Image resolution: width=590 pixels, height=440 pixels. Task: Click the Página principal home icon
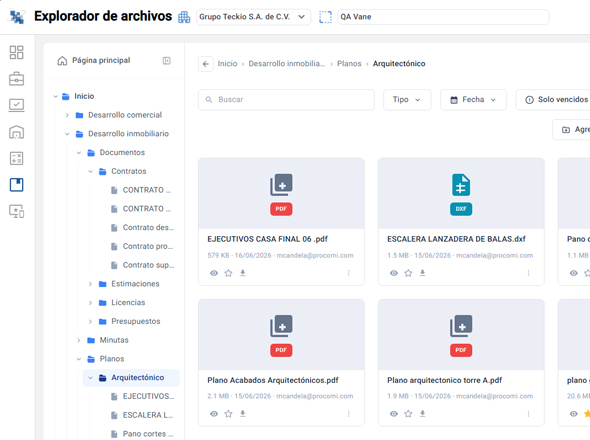tap(62, 61)
